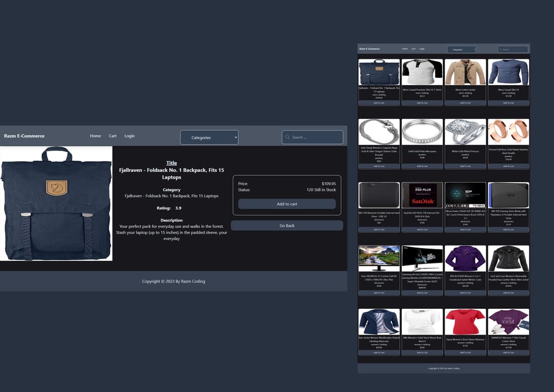Add Mens Casual Premium T-Shirt to cart
The width and height of the screenshot is (554, 392).
click(x=422, y=103)
